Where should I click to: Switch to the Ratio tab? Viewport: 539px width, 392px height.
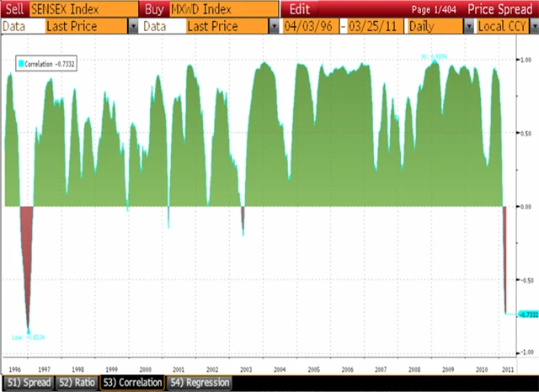(77, 383)
